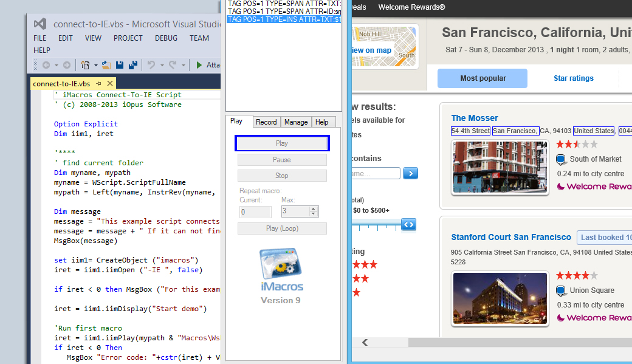Click the iMacros Pause button
Screen dimensions: 632x364
[x=282, y=160]
